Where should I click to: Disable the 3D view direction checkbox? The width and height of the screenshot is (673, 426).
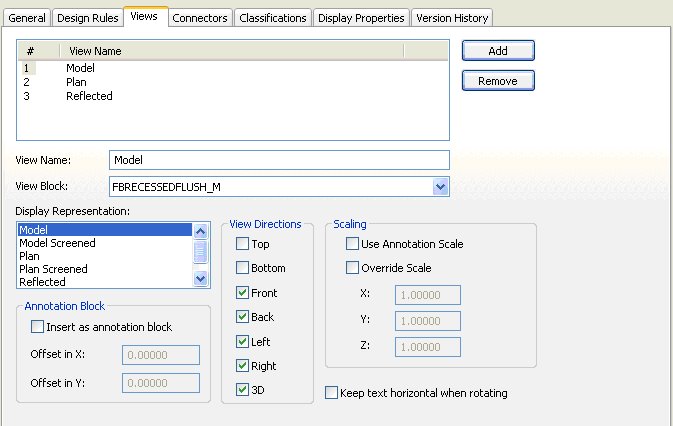(x=243, y=389)
